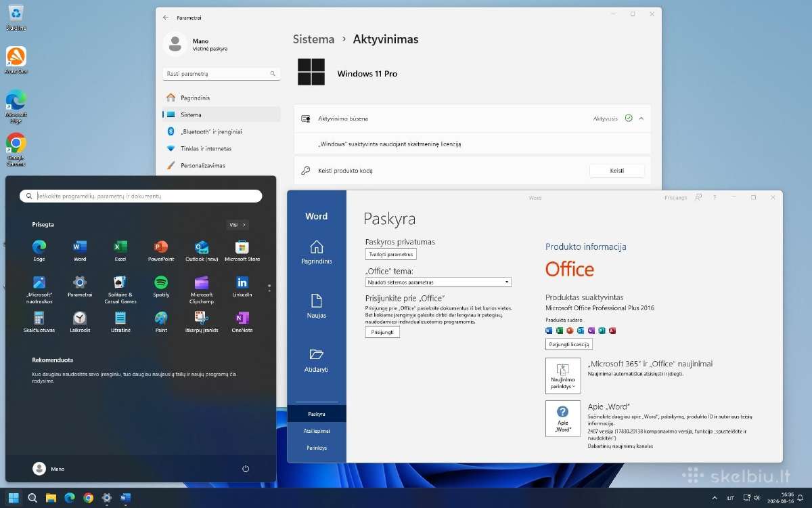The height and width of the screenshot is (508, 812).
Task: Click the Word title bar help question mark
Action: click(715, 198)
